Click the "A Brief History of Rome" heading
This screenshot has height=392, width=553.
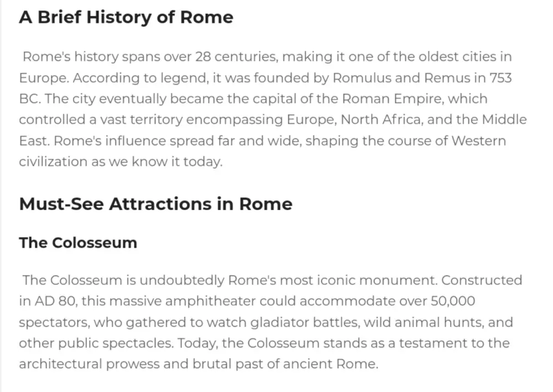coord(126,17)
